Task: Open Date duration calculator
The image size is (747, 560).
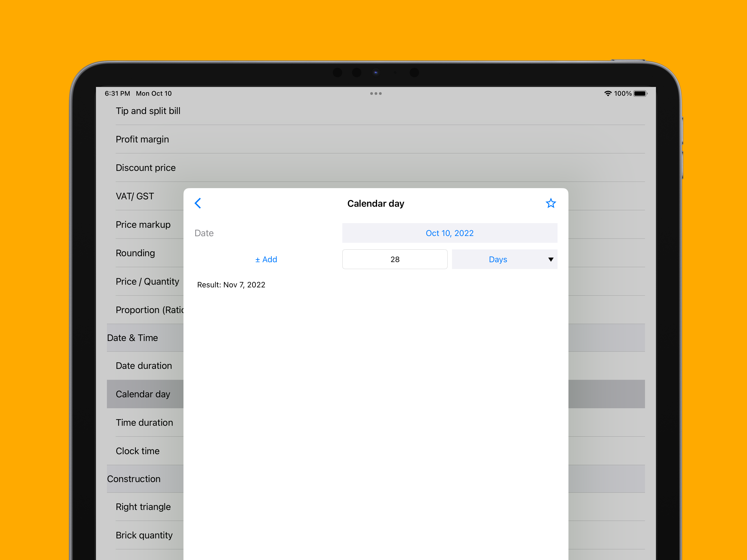Action: pos(144,366)
